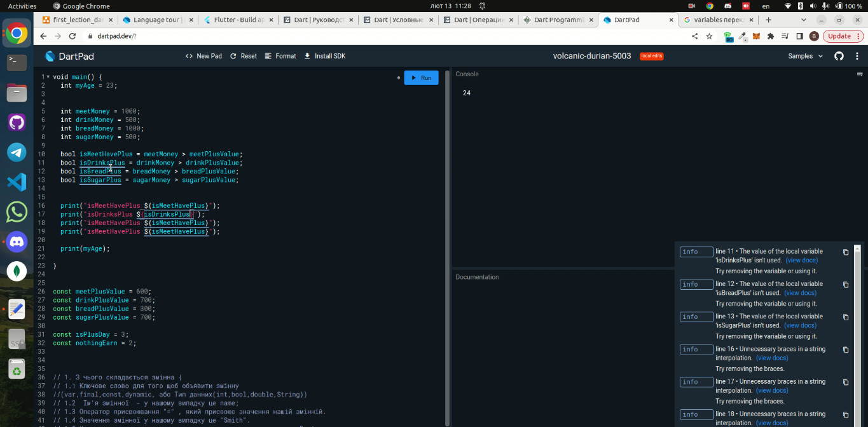The image size is (868, 427).
Task: Open WhatsApp from the Ubuntu dock
Action: 17,212
